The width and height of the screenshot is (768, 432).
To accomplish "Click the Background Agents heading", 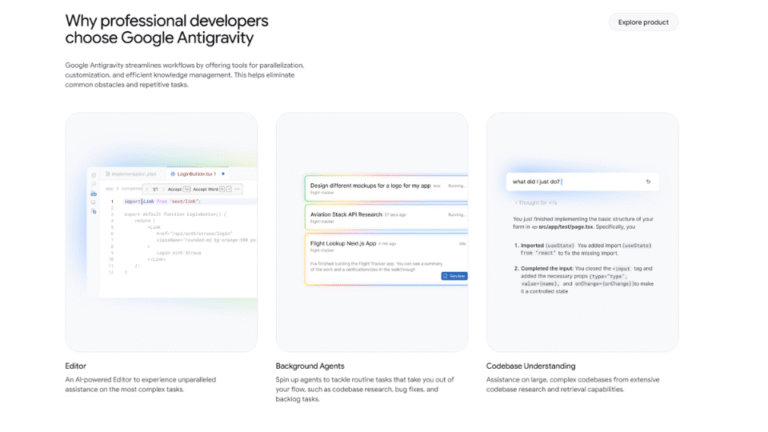I will 310,366.
